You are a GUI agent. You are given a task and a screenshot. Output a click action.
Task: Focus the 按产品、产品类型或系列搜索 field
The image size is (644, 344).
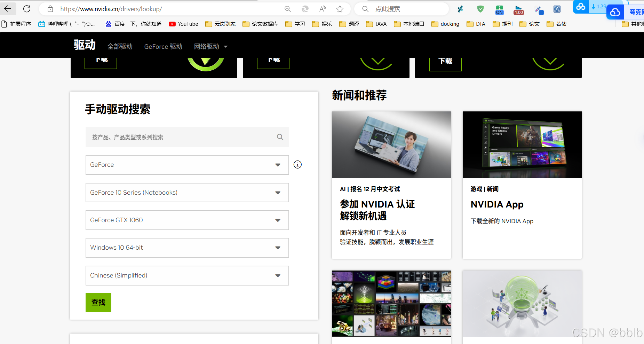(187, 137)
